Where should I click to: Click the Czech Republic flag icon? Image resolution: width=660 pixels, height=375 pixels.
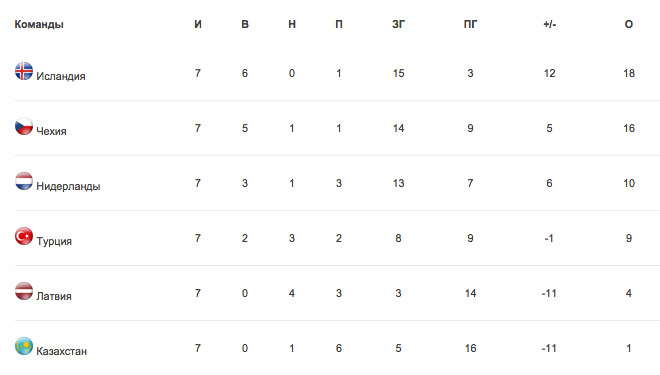coord(24,126)
